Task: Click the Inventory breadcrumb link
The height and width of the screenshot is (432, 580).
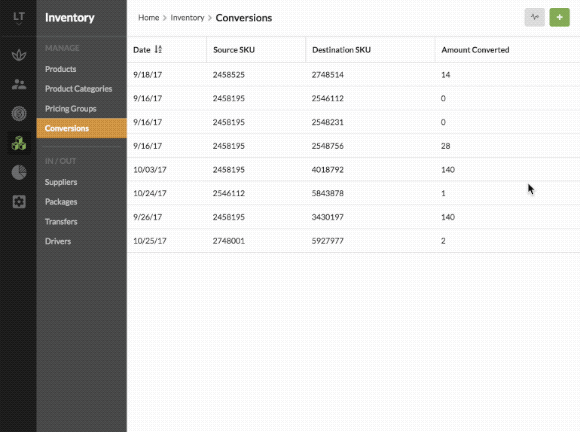Action: 187,18
